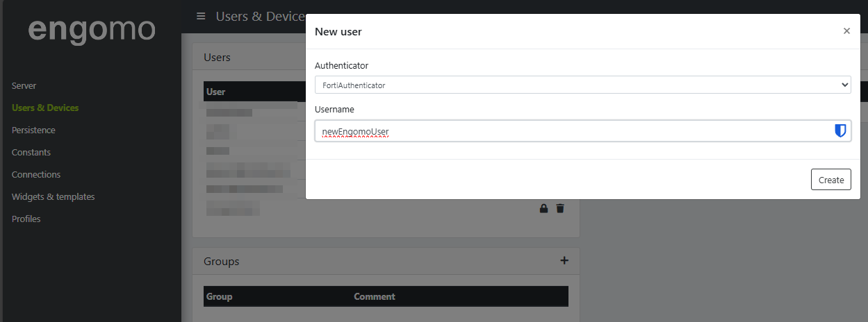Click the lock icon in the user row
Screen dimensions: 868x322
tap(544, 208)
